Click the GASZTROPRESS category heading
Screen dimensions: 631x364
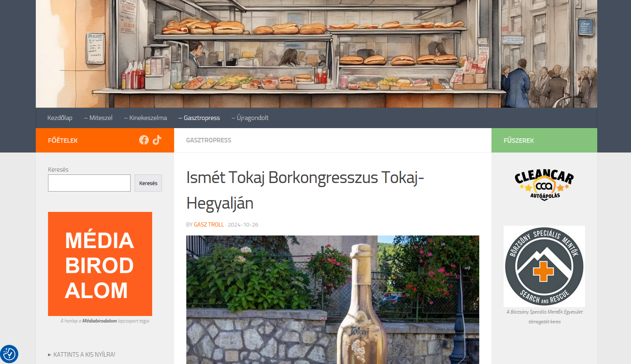(209, 140)
